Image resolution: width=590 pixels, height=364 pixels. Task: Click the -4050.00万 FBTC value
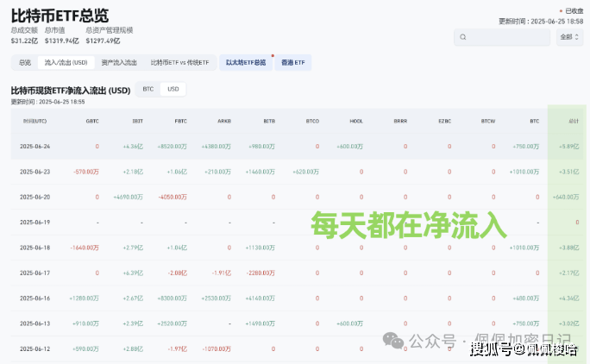tap(173, 197)
